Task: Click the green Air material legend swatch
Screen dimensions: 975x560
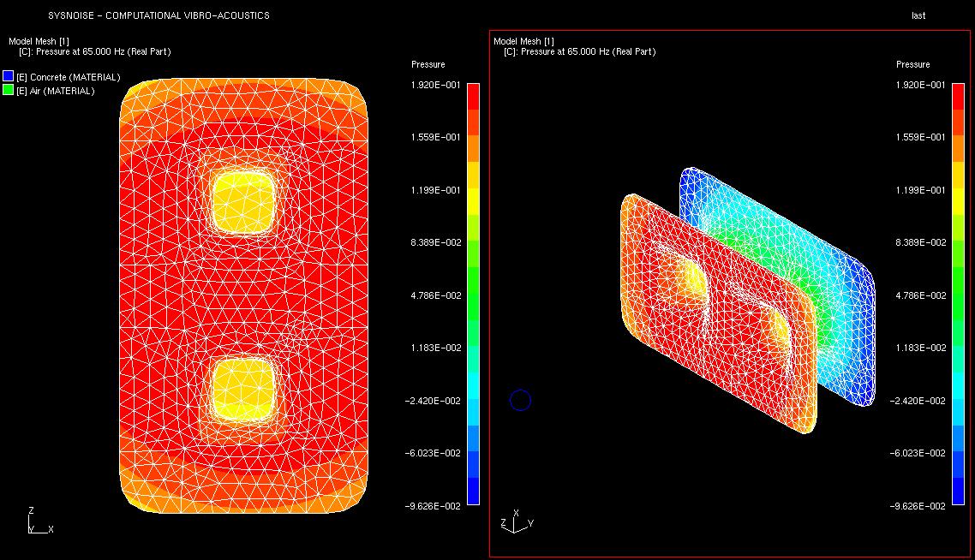Action: coord(8,90)
